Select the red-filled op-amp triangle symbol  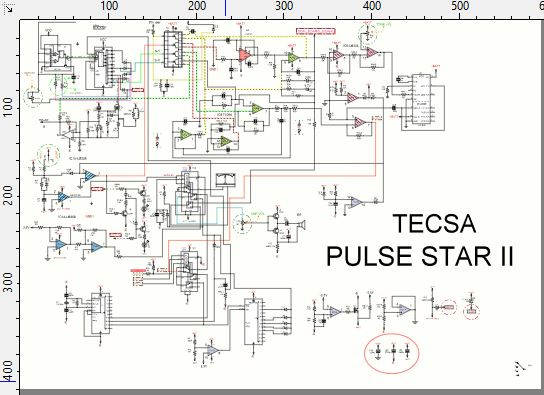tap(245, 55)
